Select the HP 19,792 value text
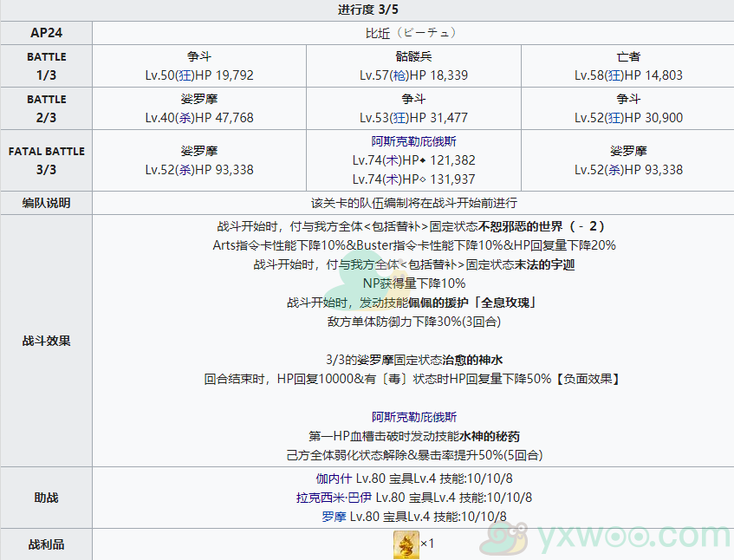This screenshot has width=734, height=560. pos(224,75)
